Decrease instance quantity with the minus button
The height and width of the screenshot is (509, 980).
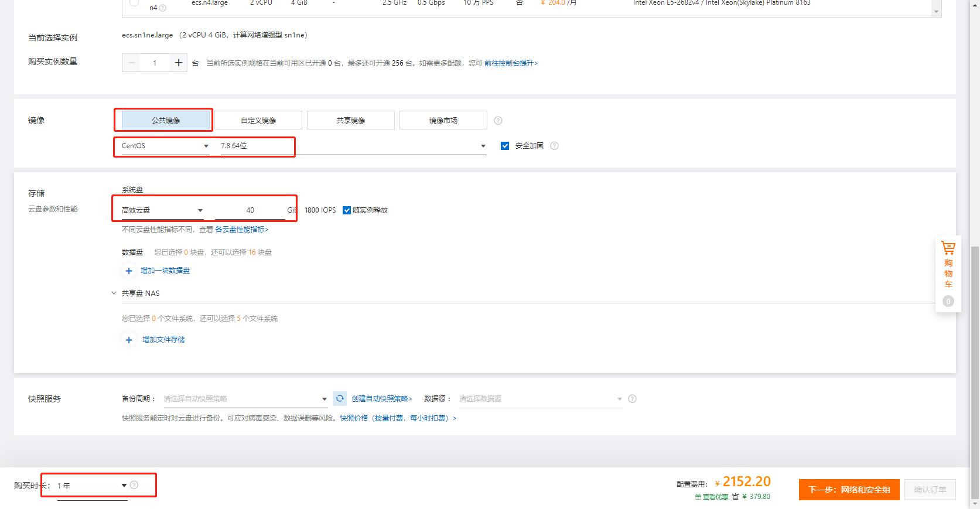tap(131, 63)
